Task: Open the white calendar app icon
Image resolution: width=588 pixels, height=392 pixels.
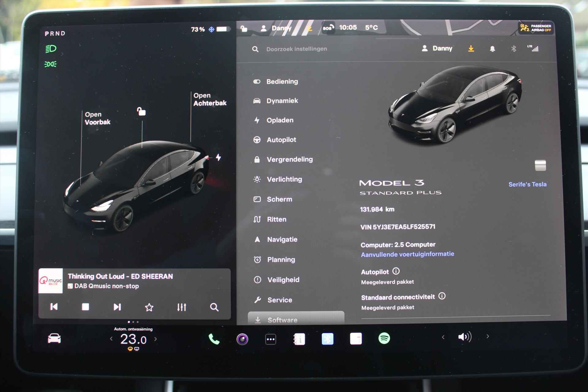Action: pyautogui.click(x=356, y=339)
